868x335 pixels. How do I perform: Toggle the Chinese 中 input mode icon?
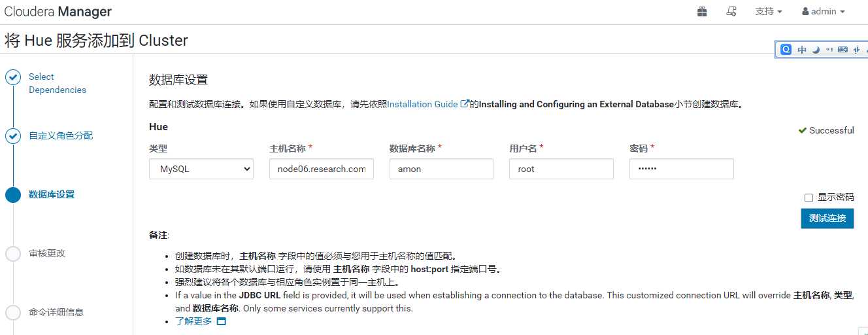[x=802, y=50]
